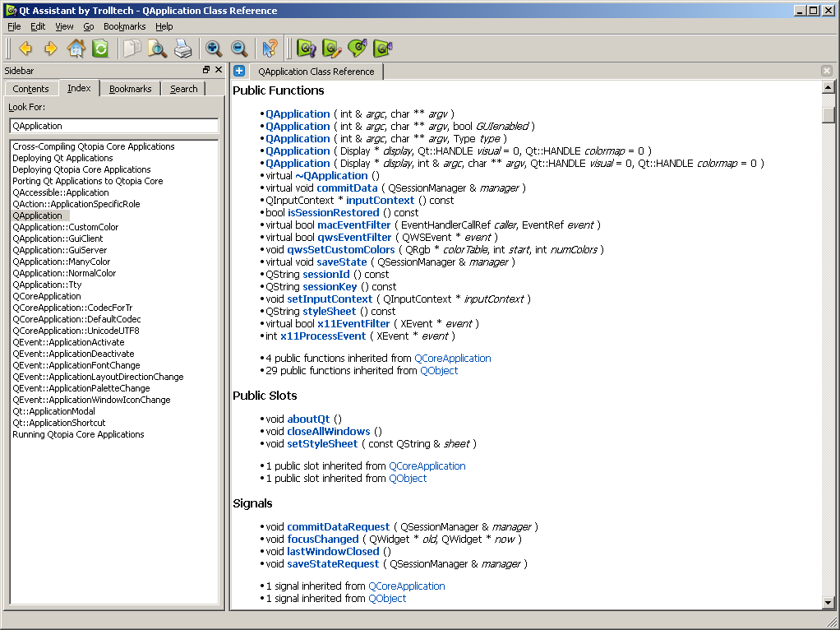This screenshot has height=630, width=840.
Task: Select 'QApplication::Tty' index entry
Action: (x=47, y=285)
